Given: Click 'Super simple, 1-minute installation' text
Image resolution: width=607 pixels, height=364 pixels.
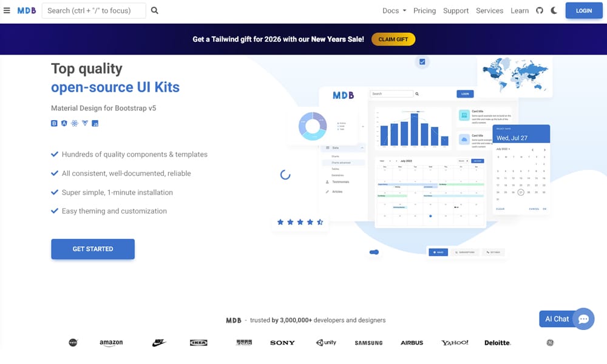Looking at the screenshot, I should coord(117,192).
